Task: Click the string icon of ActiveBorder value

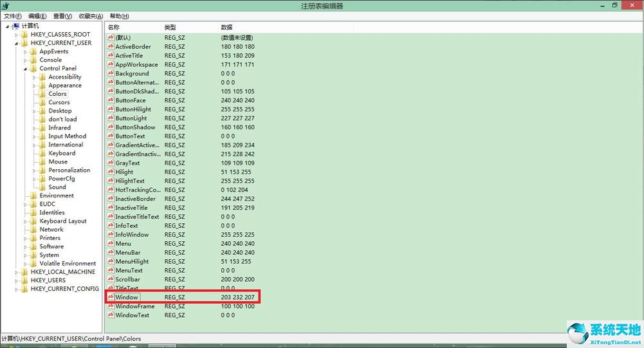Action: tap(111, 46)
